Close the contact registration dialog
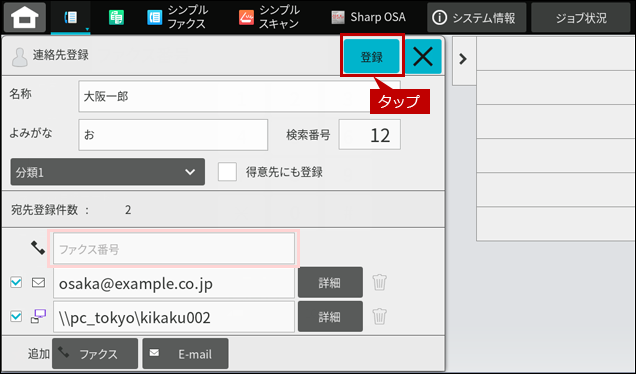This screenshot has height=374, width=636. click(423, 56)
